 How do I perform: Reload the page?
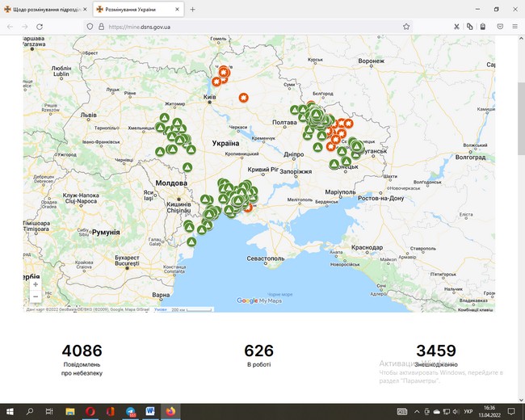pos(40,26)
